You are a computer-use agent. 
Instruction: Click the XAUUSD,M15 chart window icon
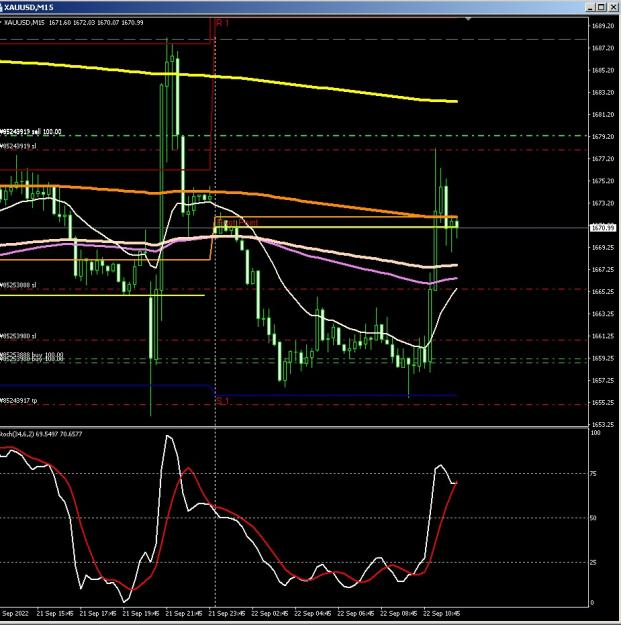(1, 7)
